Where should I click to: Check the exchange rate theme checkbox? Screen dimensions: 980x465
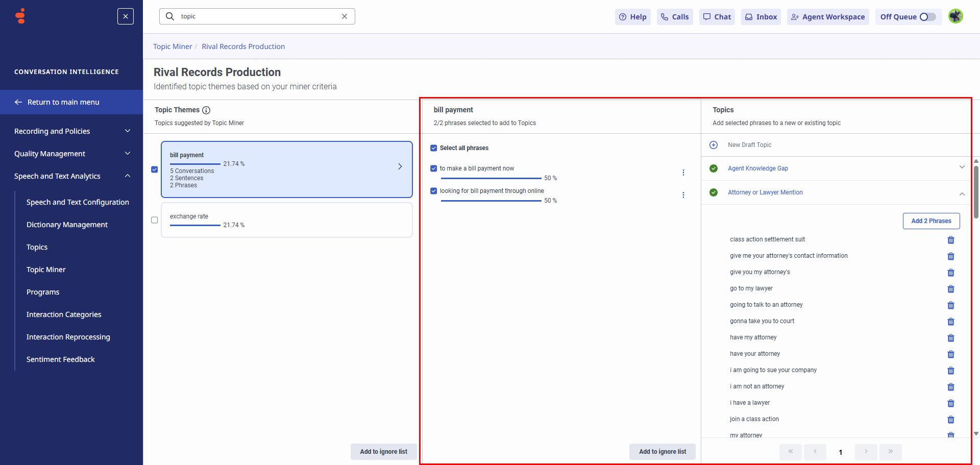tap(155, 220)
